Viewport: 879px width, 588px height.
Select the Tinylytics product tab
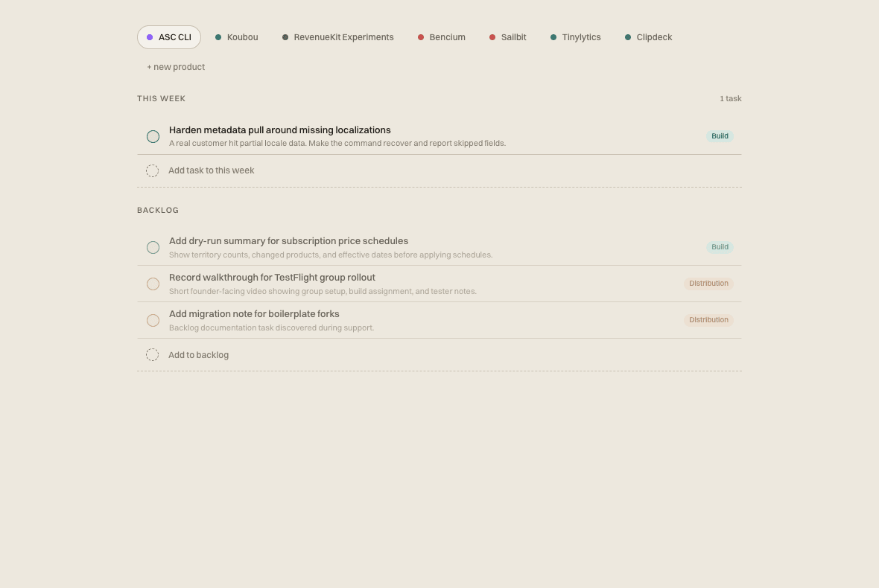click(x=576, y=37)
